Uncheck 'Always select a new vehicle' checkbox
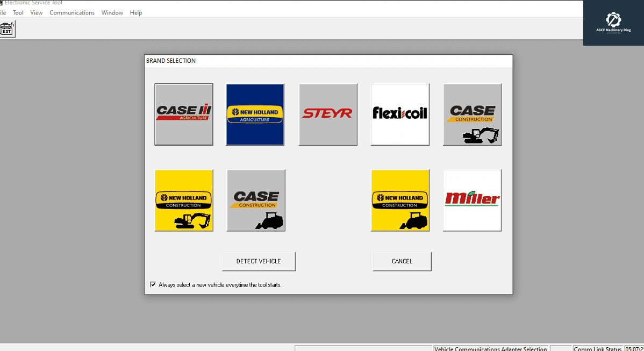The image size is (644, 351). [x=153, y=284]
